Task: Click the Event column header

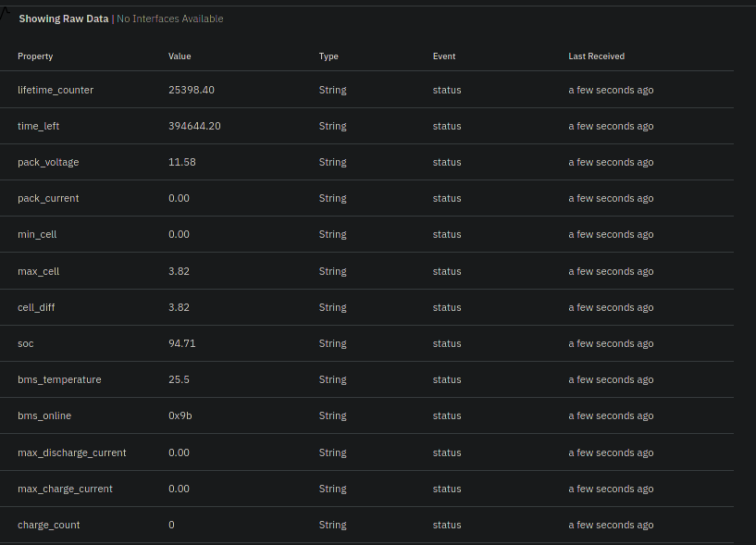Action: tap(444, 56)
